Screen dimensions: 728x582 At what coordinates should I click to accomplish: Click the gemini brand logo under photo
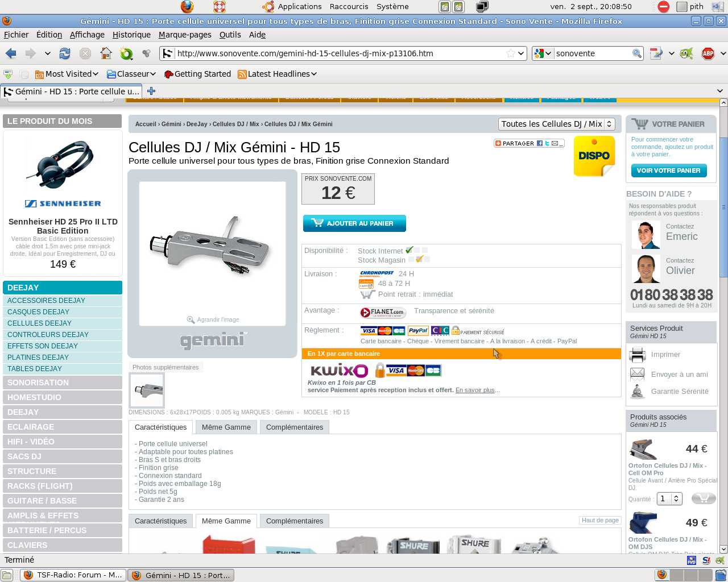[x=213, y=340]
